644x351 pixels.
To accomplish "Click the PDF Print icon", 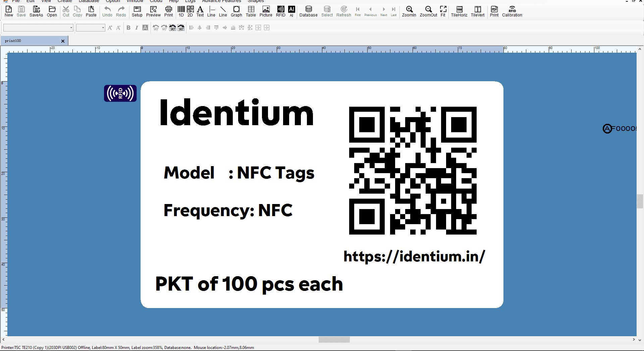I will 494,11.
